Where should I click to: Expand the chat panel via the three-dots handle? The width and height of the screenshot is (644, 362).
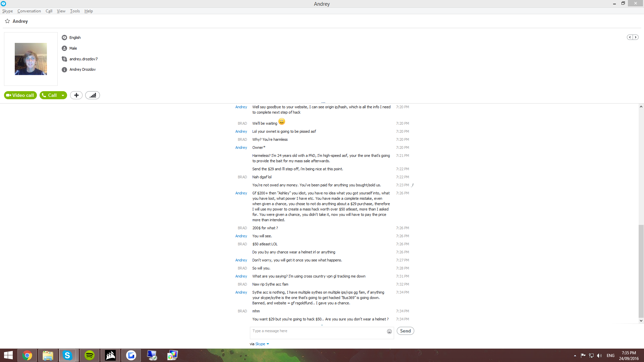(323, 103)
